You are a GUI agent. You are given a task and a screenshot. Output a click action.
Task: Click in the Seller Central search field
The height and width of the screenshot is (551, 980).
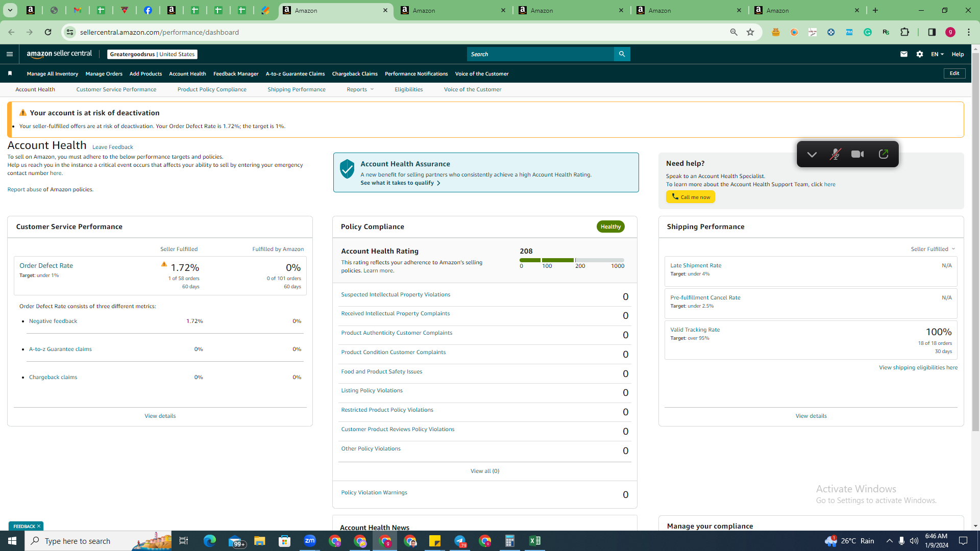pos(541,54)
